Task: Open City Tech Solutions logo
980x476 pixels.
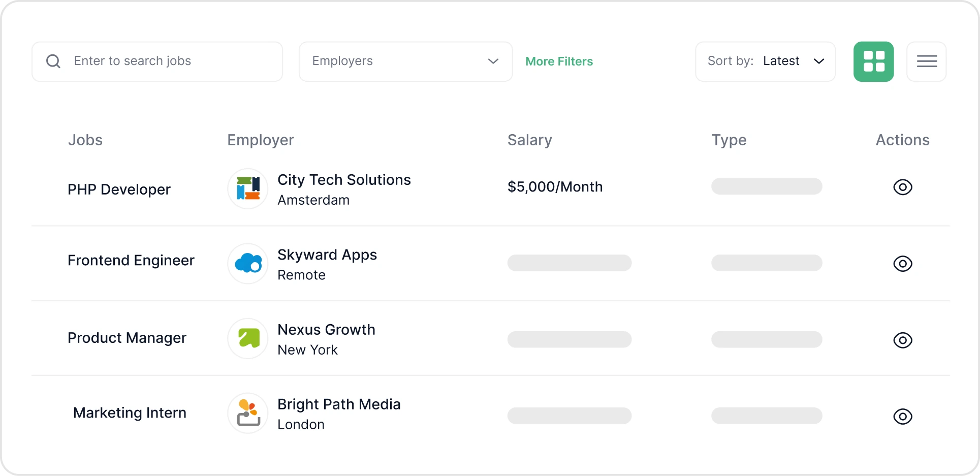Action: point(248,188)
